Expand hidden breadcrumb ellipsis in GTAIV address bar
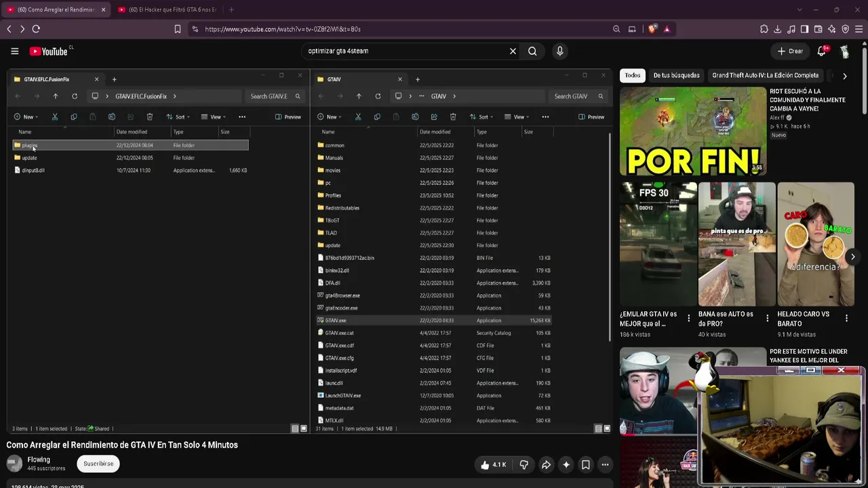The image size is (868, 488). [421, 96]
